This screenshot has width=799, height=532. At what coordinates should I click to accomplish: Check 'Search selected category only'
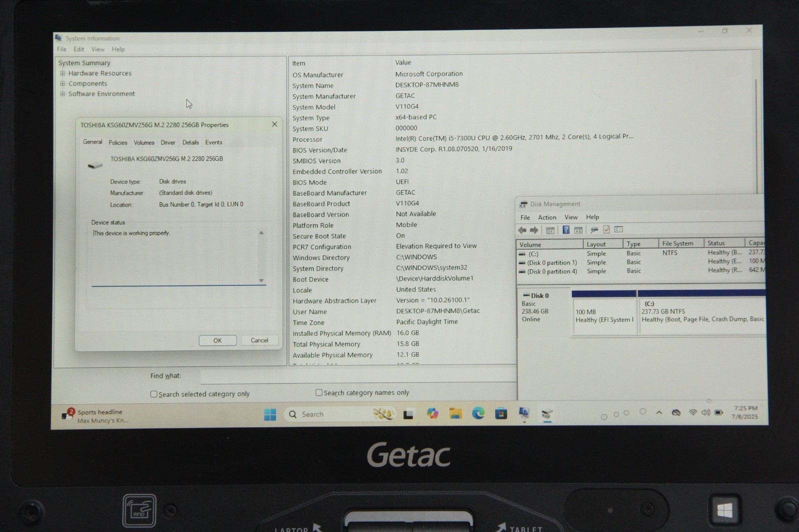[x=154, y=394]
